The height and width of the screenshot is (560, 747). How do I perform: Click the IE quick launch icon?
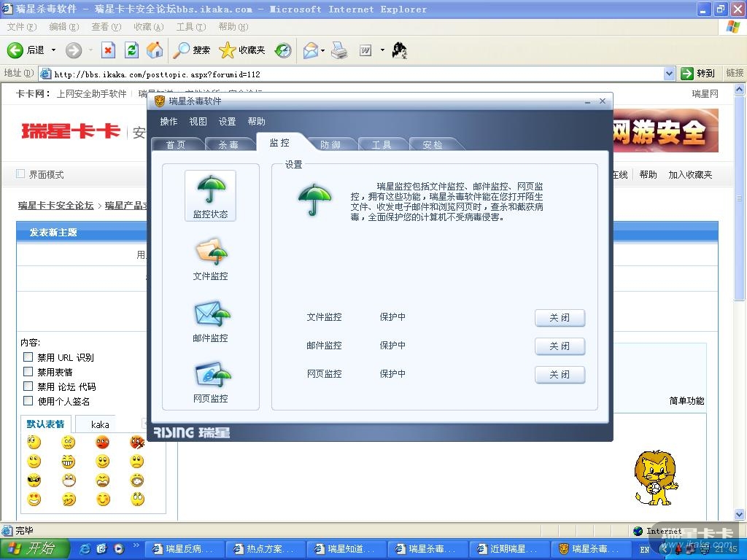(85, 548)
